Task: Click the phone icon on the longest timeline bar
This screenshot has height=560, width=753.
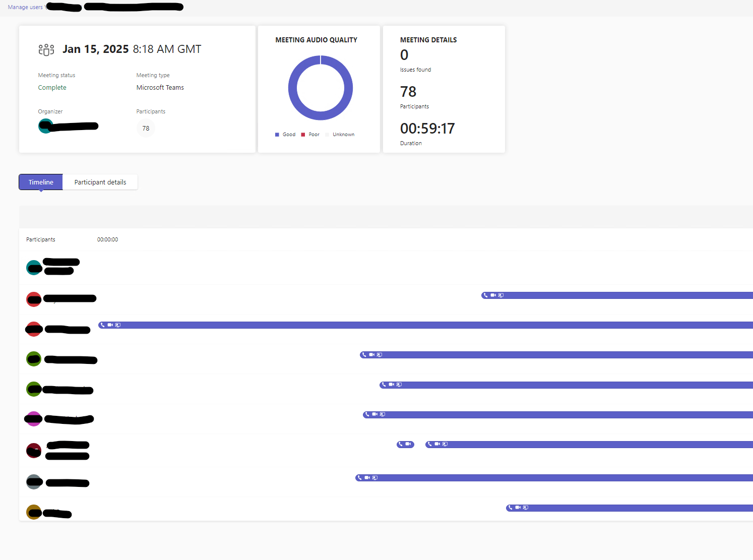Action: tap(102, 325)
